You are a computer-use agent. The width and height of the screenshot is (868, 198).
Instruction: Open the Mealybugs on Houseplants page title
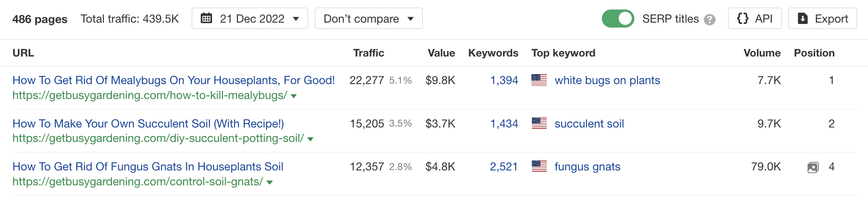tap(173, 80)
